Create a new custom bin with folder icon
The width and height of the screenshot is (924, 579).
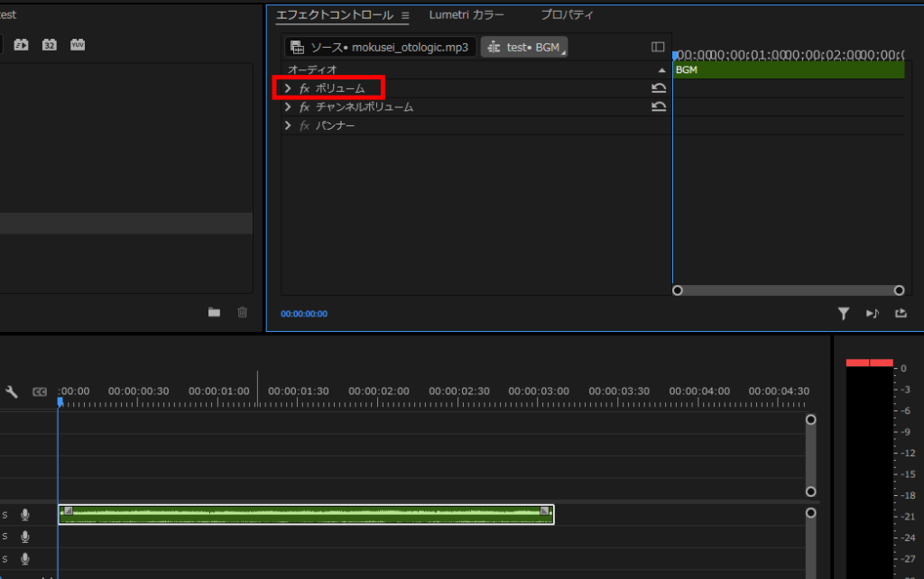pyautogui.click(x=214, y=312)
